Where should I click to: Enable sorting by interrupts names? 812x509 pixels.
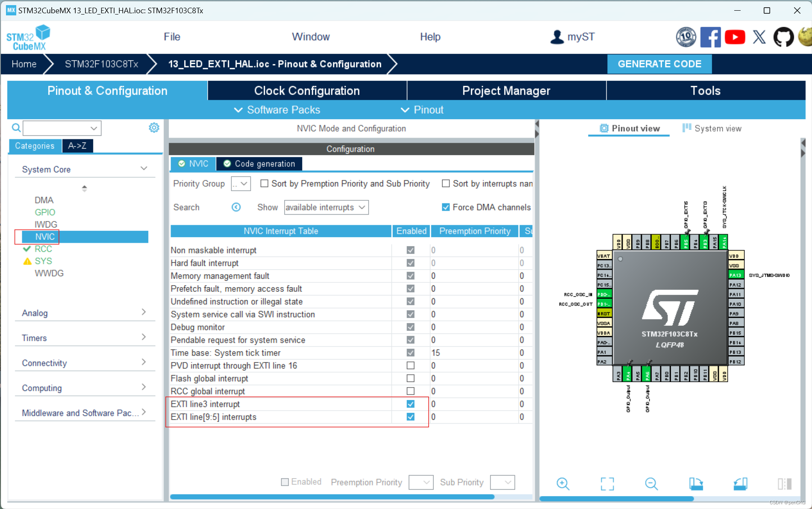click(446, 183)
